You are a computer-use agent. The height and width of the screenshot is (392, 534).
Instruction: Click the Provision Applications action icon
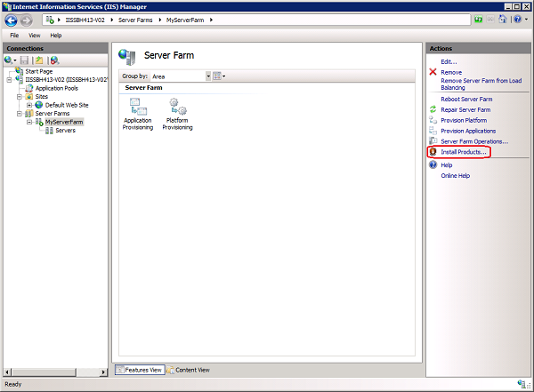pyautogui.click(x=433, y=131)
